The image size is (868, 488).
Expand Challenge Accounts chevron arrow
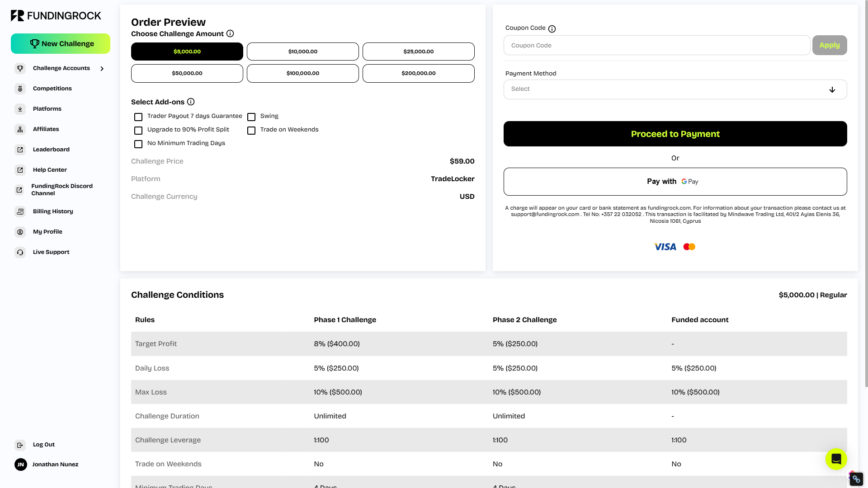click(x=102, y=69)
